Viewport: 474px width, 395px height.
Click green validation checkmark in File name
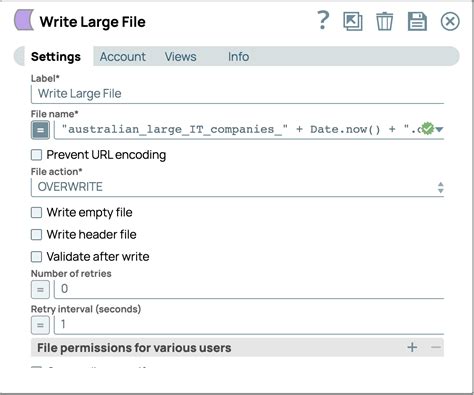click(428, 129)
